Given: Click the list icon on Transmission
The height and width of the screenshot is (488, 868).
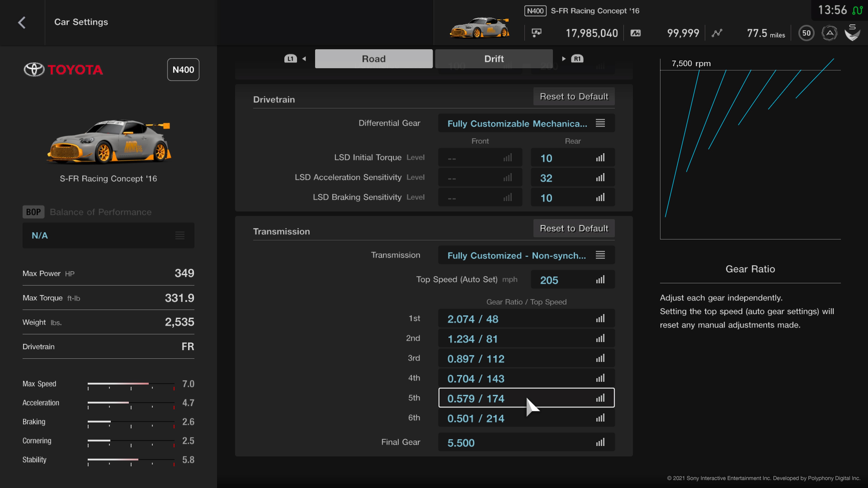Looking at the screenshot, I should click(600, 255).
